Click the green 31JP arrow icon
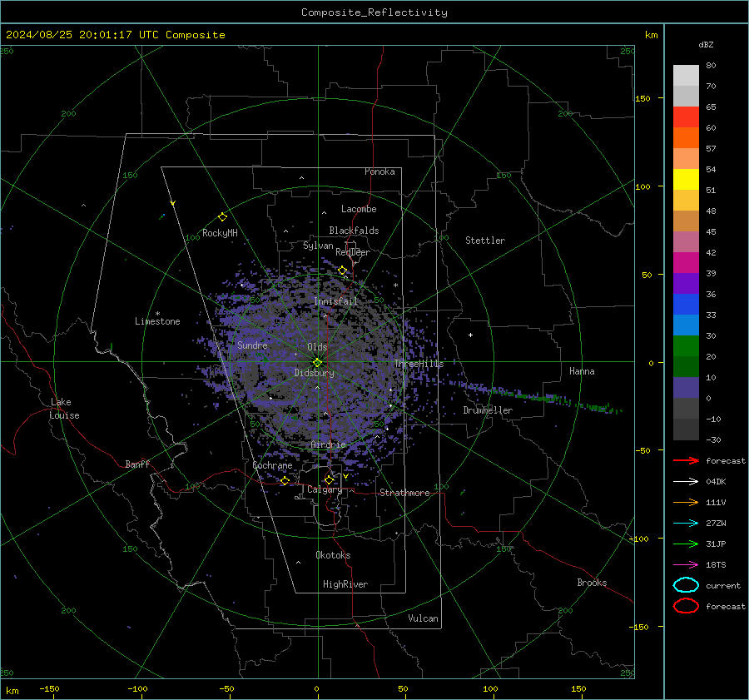The height and width of the screenshot is (700, 749). [686, 544]
